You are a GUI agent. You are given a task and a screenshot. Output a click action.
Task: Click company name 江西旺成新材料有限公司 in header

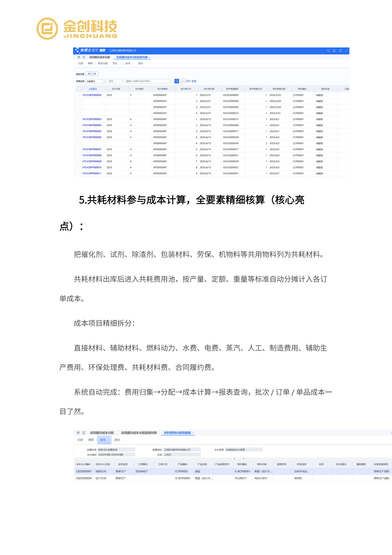click(123, 51)
